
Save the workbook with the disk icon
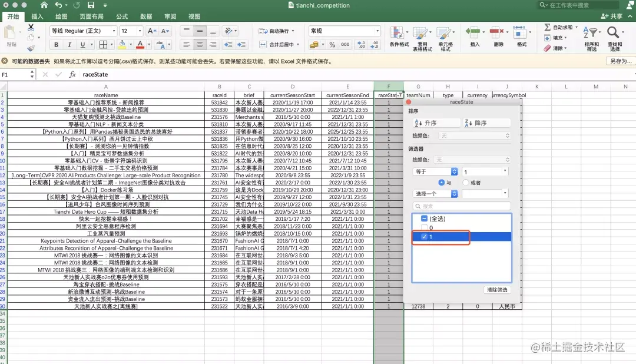(x=91, y=5)
